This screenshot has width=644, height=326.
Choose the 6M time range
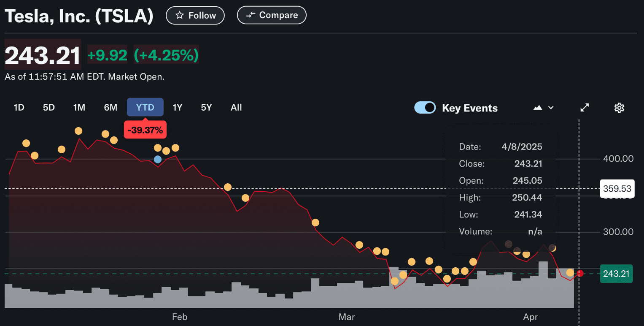pyautogui.click(x=110, y=108)
